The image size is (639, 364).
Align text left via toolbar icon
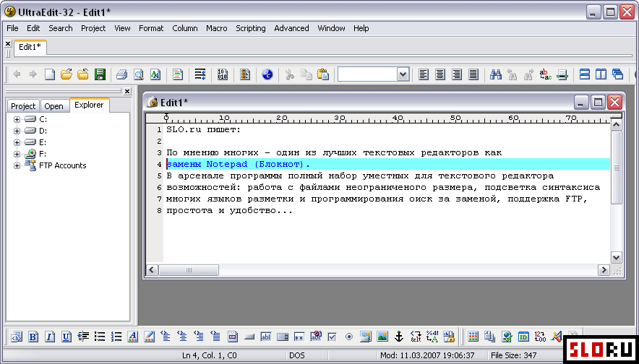click(424, 74)
